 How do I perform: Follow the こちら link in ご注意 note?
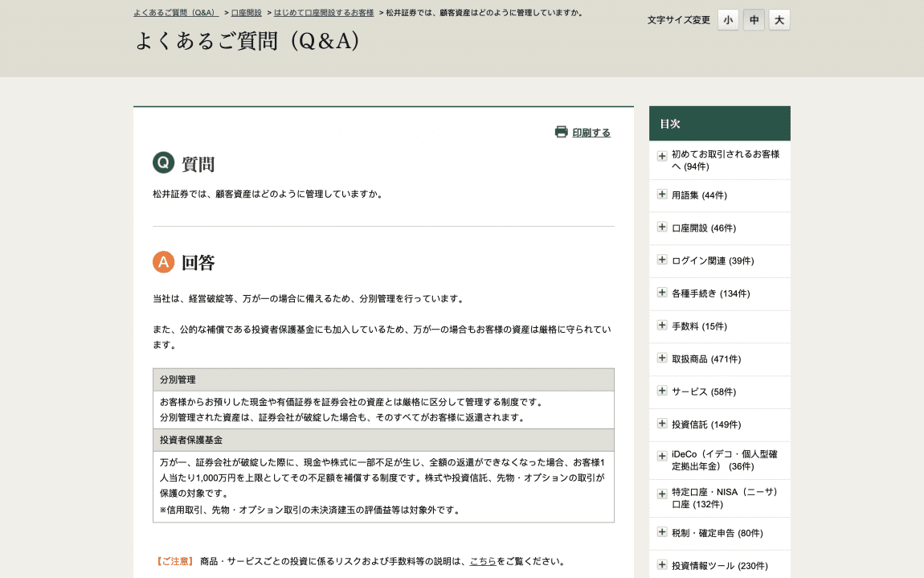(482, 561)
